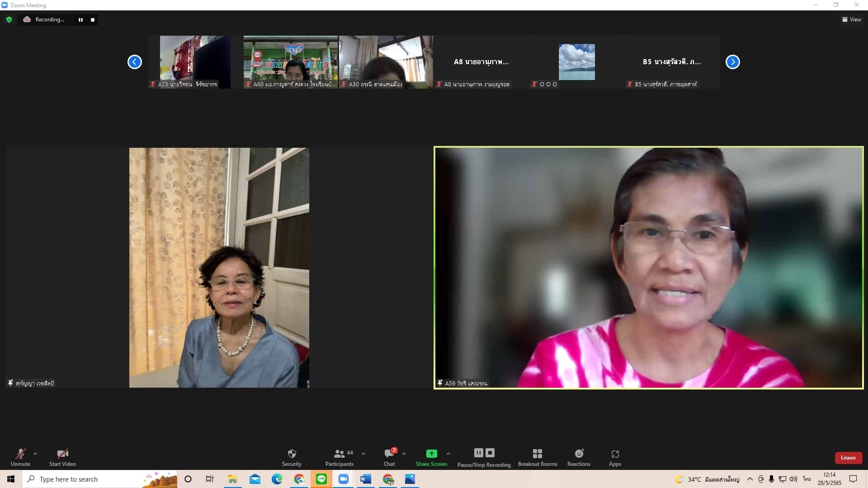Open the Participants panel
Image resolution: width=868 pixels, height=488 pixels.
340,454
